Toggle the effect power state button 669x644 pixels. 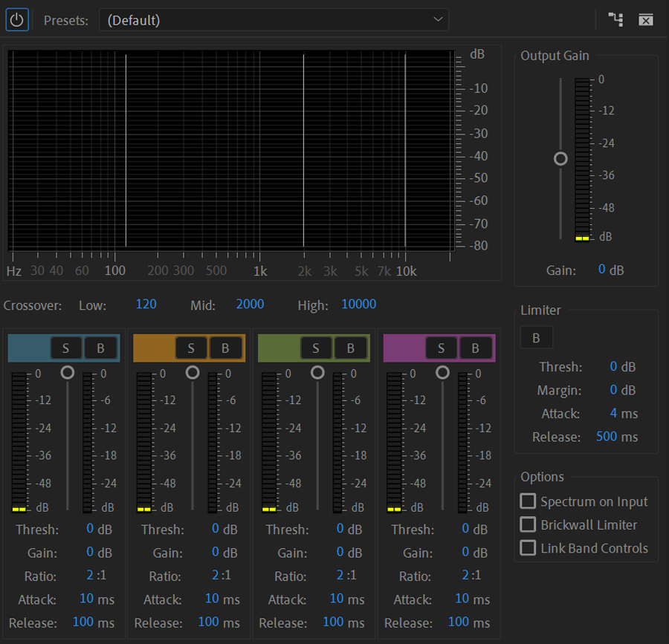point(17,20)
